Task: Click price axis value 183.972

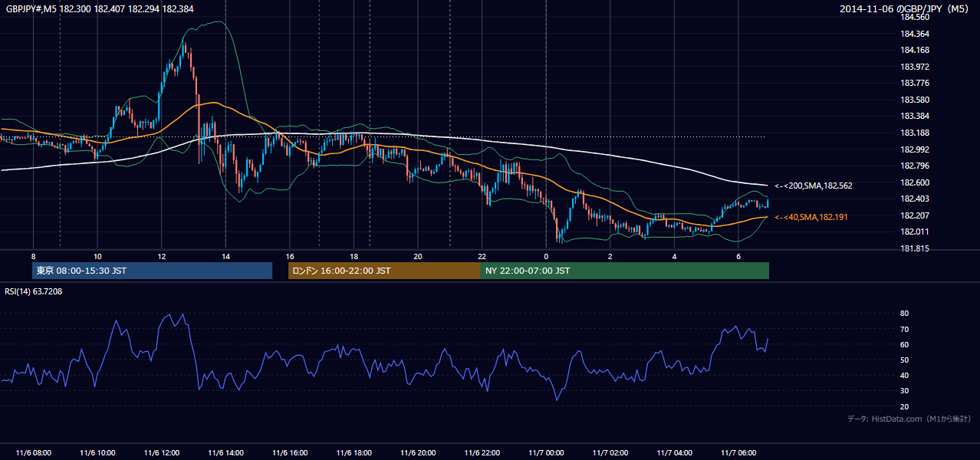Action: (914, 67)
